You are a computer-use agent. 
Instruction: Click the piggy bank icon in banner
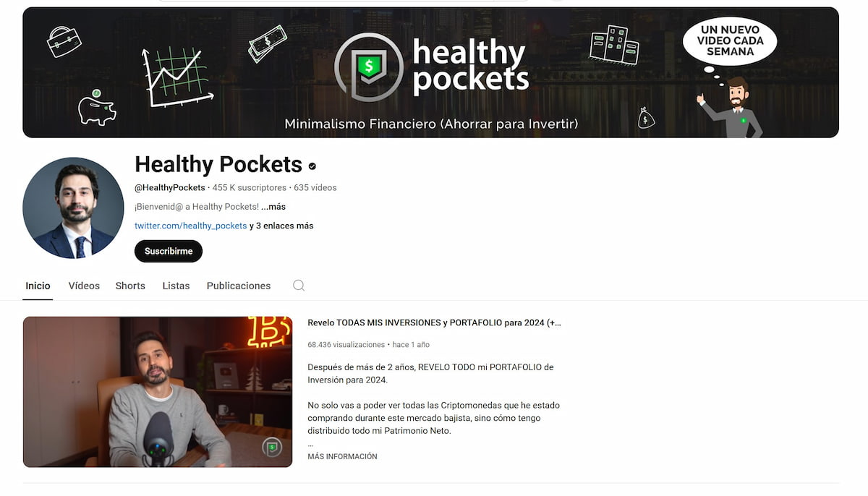[x=97, y=108]
